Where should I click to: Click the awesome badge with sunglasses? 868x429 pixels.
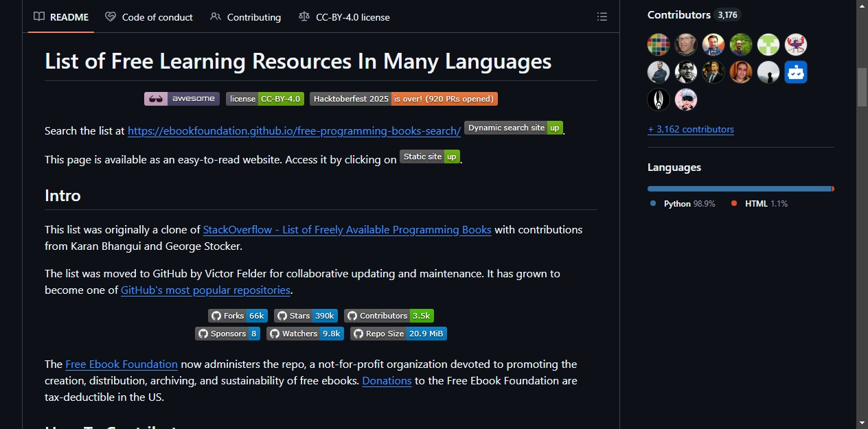(182, 99)
